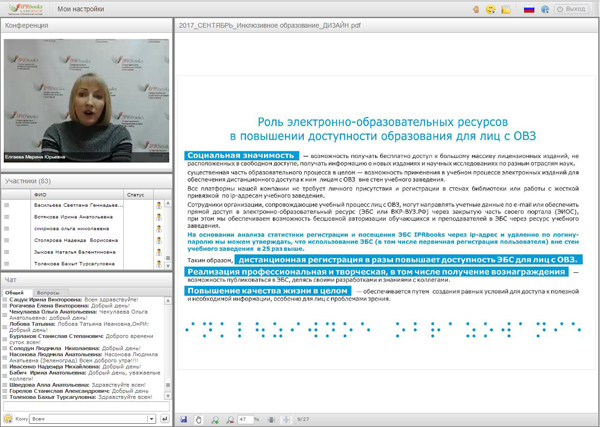Click participants list scroll down arrow
The width and height of the screenshot is (600, 427).
[x=168, y=265]
